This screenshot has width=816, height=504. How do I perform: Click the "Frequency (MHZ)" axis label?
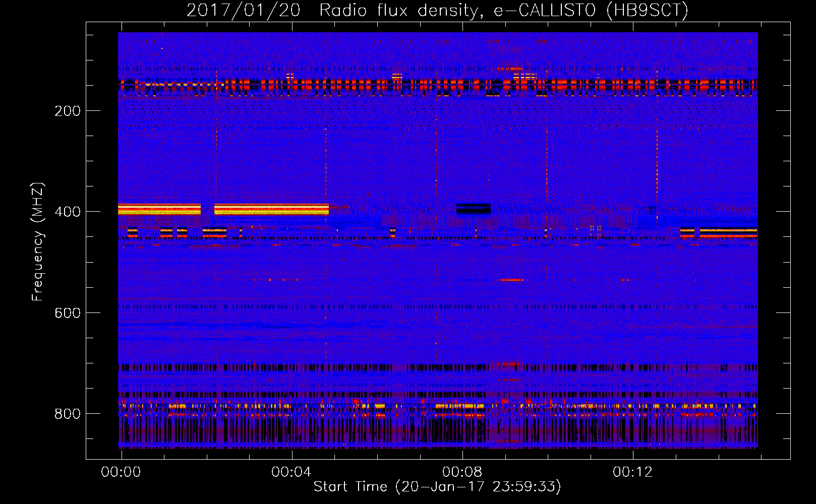pyautogui.click(x=38, y=241)
